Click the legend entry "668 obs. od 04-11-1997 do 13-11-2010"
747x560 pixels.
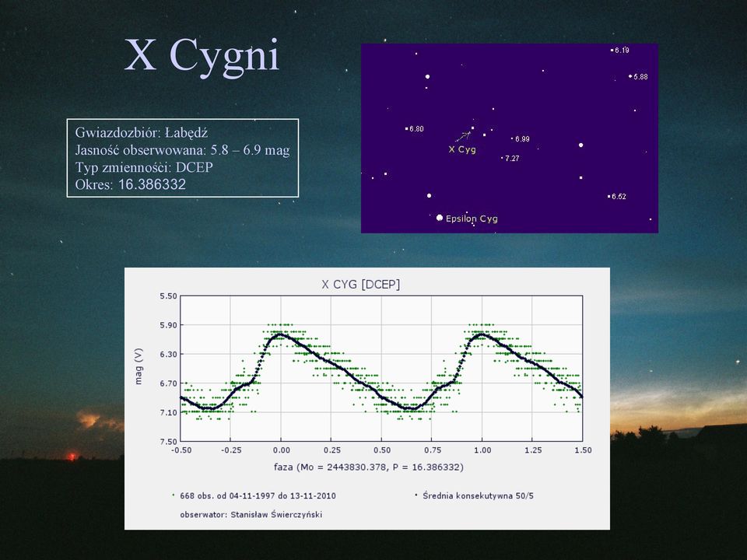258,495
